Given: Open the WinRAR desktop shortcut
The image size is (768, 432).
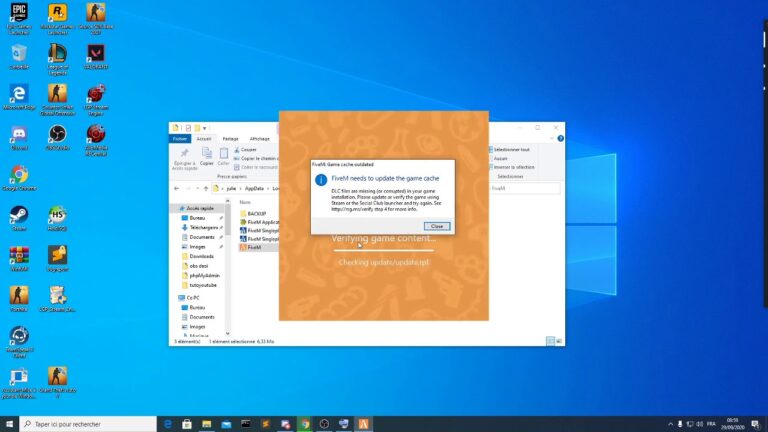Looking at the screenshot, I should tap(19, 259).
